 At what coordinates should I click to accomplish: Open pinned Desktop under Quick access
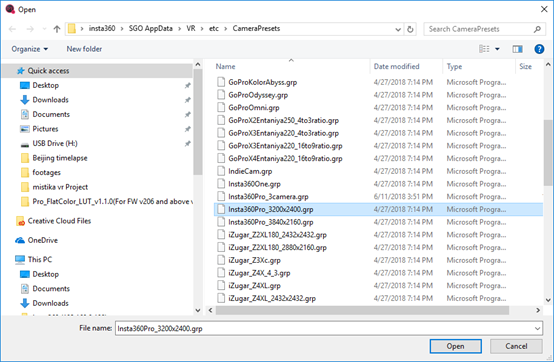point(46,85)
